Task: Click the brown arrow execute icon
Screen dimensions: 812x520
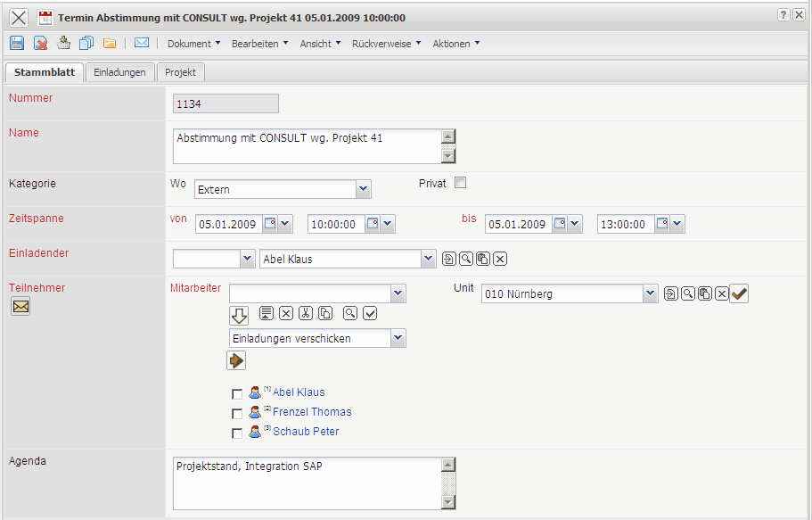Action: (x=236, y=360)
